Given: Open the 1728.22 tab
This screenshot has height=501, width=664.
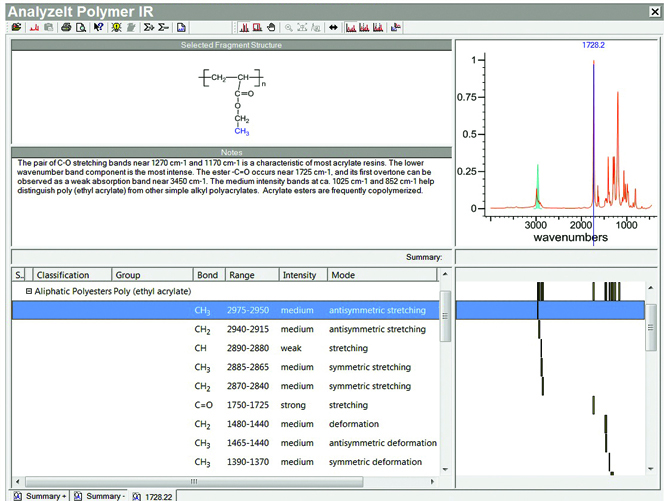Looking at the screenshot, I should 152,495.
